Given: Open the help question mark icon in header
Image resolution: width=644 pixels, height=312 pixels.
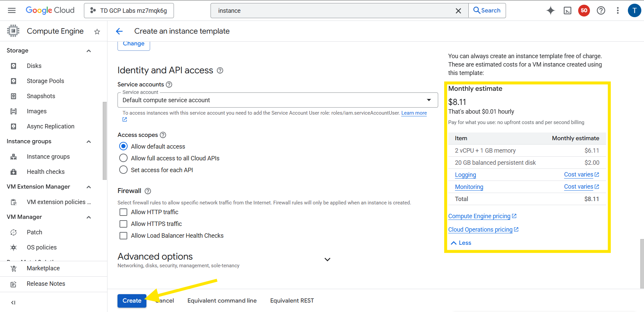Looking at the screenshot, I should point(601,11).
